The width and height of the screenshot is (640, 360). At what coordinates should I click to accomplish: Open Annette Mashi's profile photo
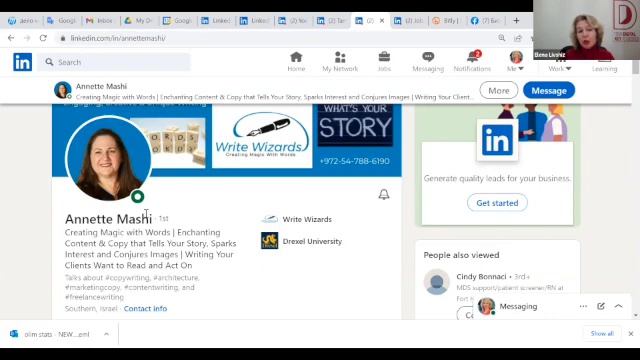pyautogui.click(x=109, y=158)
